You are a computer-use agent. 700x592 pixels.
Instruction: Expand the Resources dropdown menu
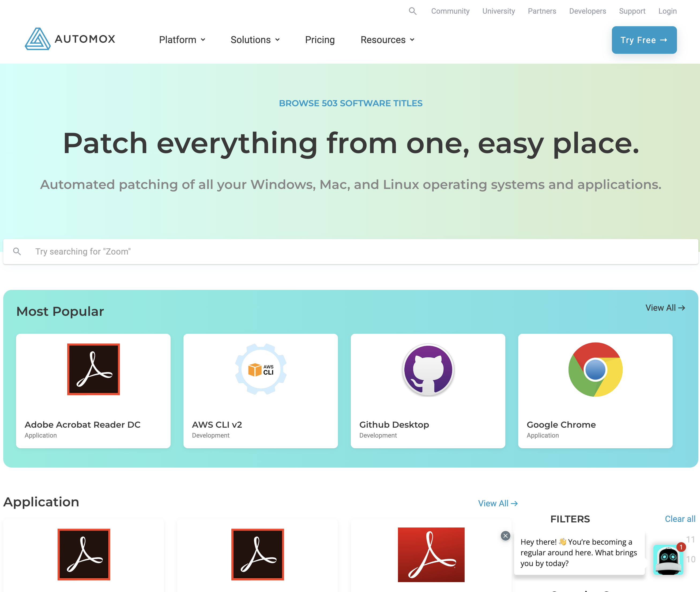387,40
